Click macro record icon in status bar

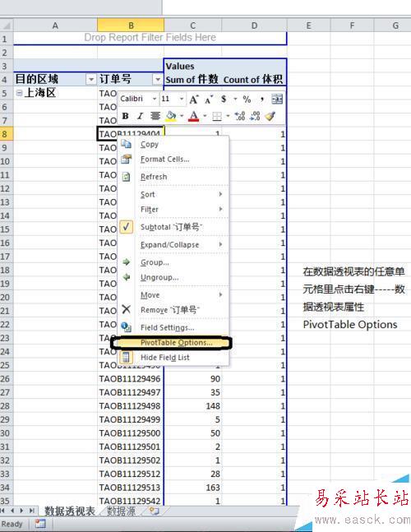40,524
